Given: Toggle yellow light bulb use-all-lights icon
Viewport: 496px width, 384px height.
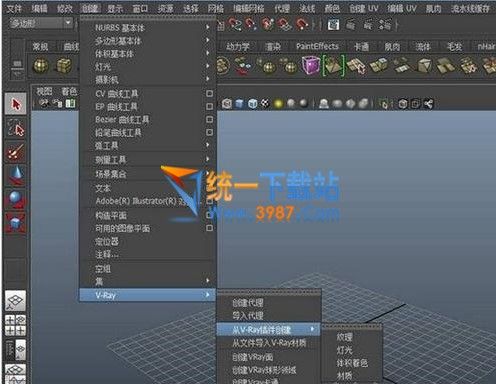Looking at the screenshot, I should (x=278, y=104).
